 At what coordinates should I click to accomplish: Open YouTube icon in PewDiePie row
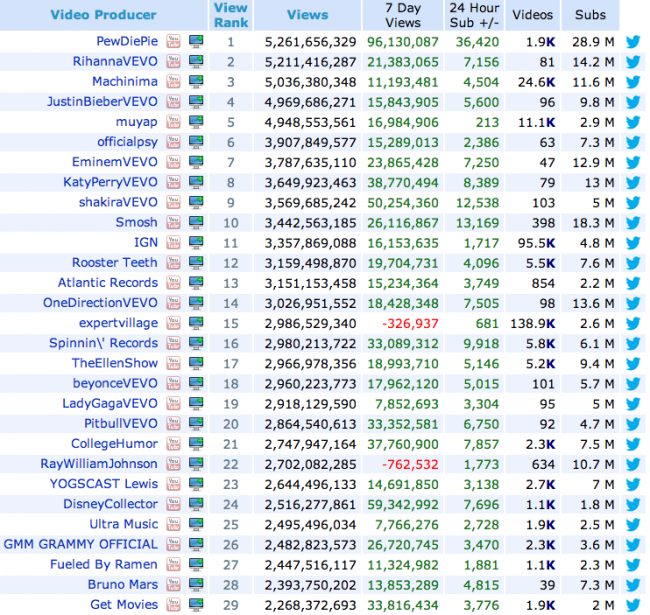173,41
